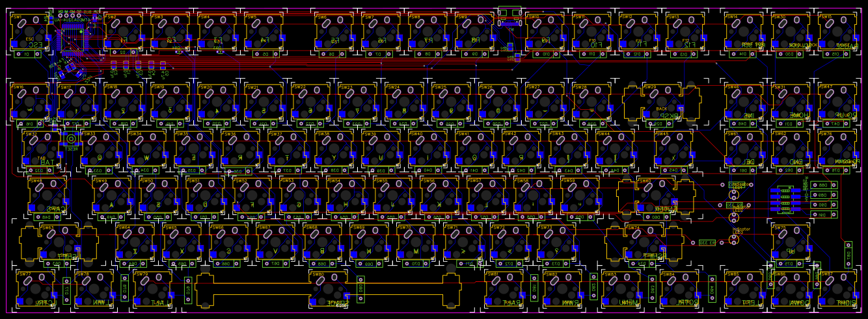Image resolution: width=868 pixels, height=319 pixels.
Task: Select the SW34 W key switch footprint
Action: click(146, 149)
